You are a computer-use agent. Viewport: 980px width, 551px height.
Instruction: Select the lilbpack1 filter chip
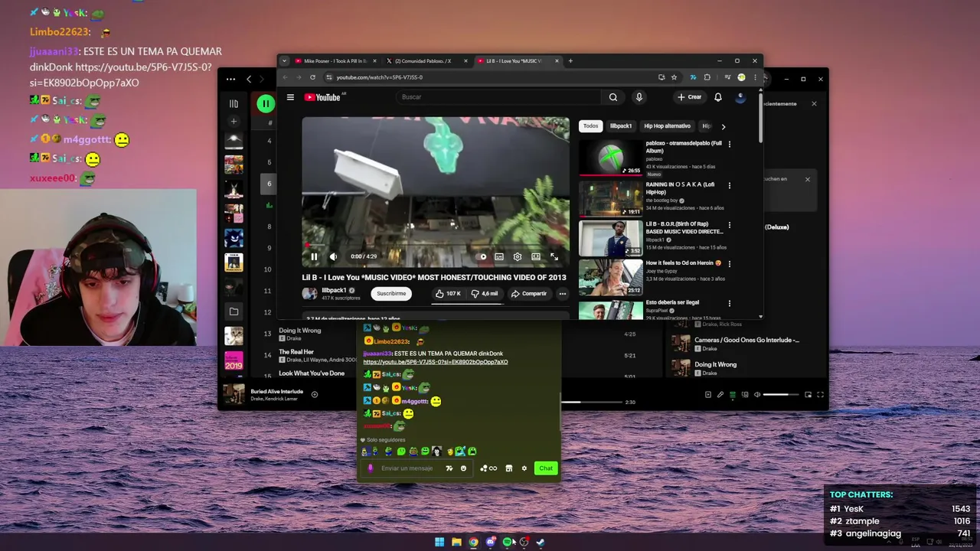[x=621, y=126]
